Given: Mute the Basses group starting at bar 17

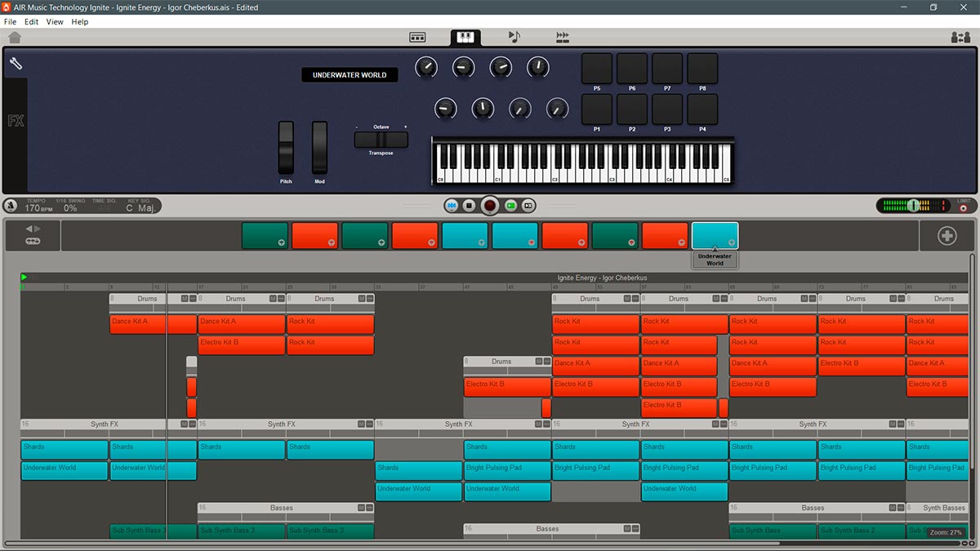Looking at the screenshot, I should [361, 508].
